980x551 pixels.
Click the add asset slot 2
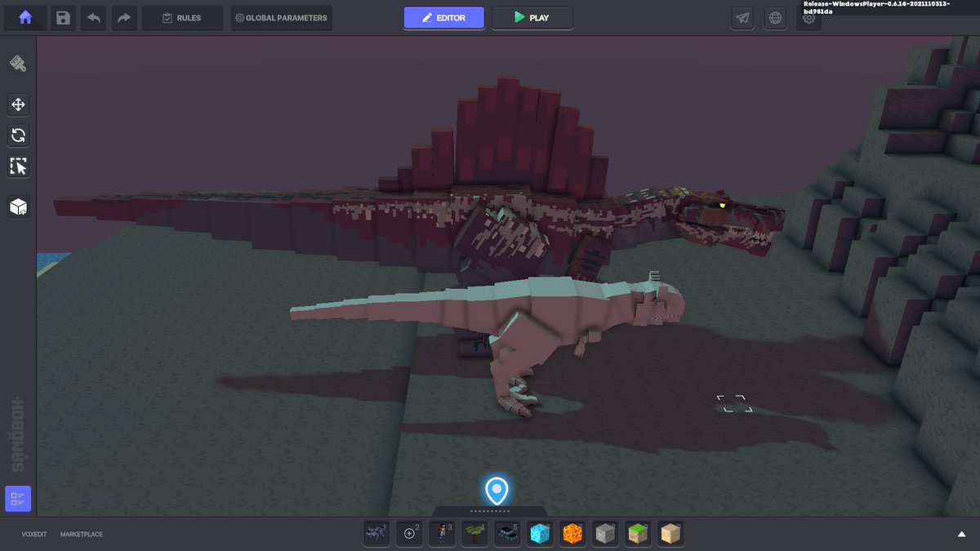[x=409, y=534]
